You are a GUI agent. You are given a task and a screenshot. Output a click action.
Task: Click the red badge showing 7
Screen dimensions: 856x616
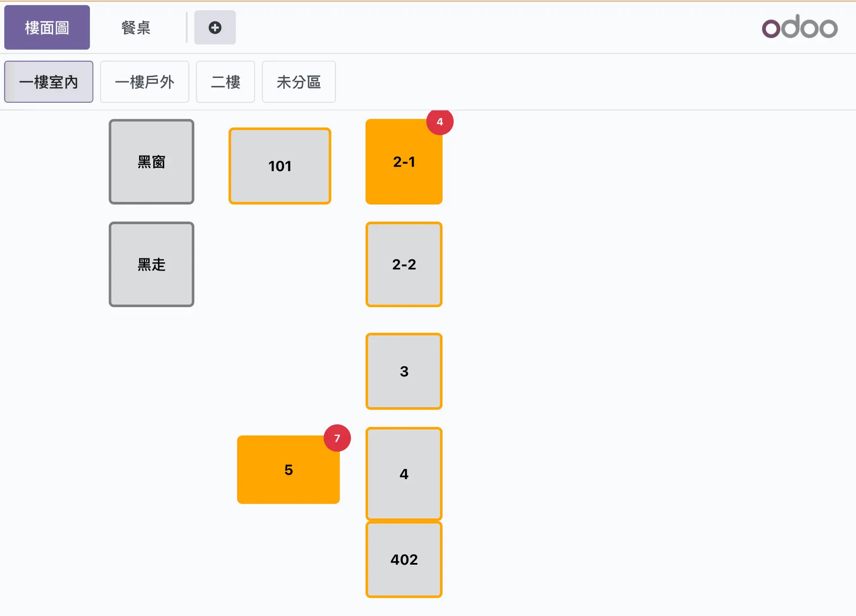(337, 438)
